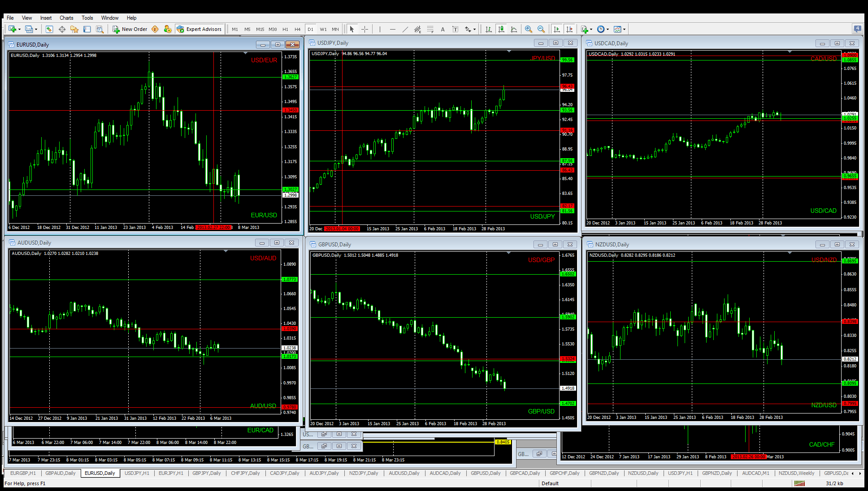The height and width of the screenshot is (491, 868).
Task: Switch to the AUDCAD,M1 chart tab
Action: tap(755, 473)
